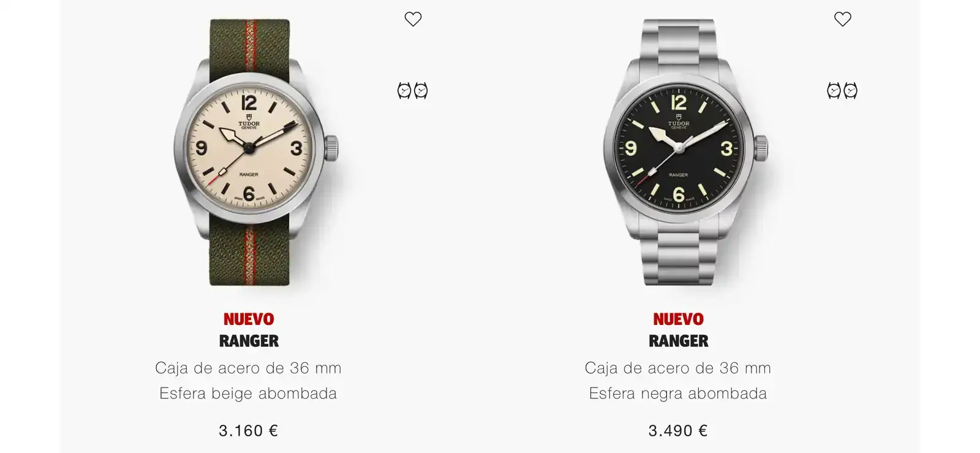Click "Esfera beige abombada" description
The height and width of the screenshot is (453, 980).
click(x=248, y=393)
